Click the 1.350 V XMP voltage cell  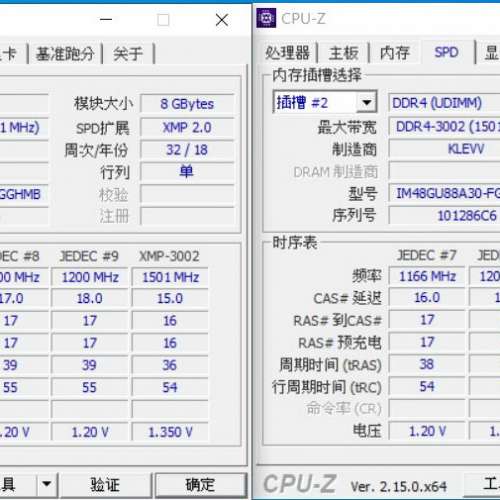[x=170, y=432]
